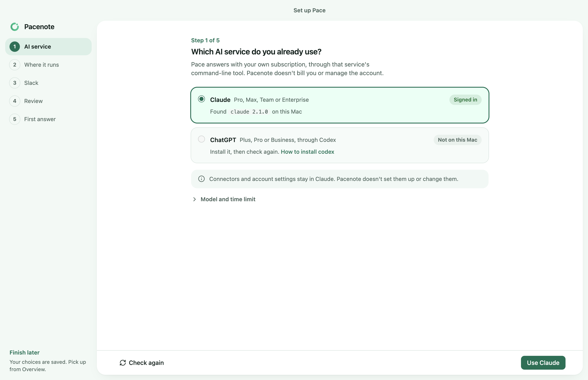
Task: Click the Connectors and account settings note text
Action: (334, 179)
